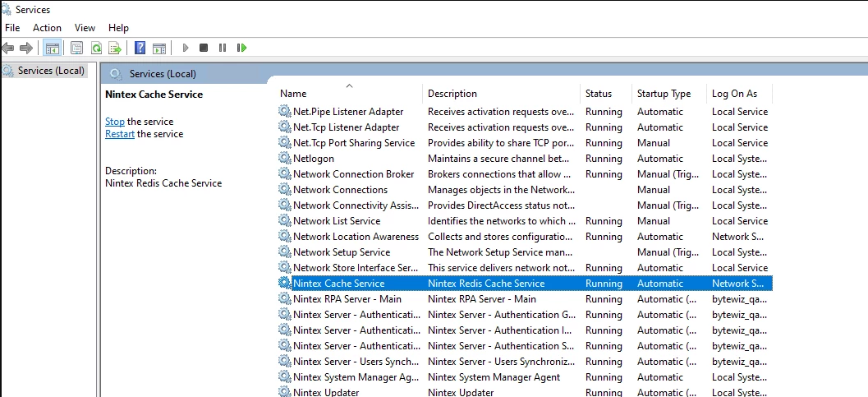Toggle the Show/Hide Action Pane icon
This screenshot has height=397, width=868.
pos(159,48)
